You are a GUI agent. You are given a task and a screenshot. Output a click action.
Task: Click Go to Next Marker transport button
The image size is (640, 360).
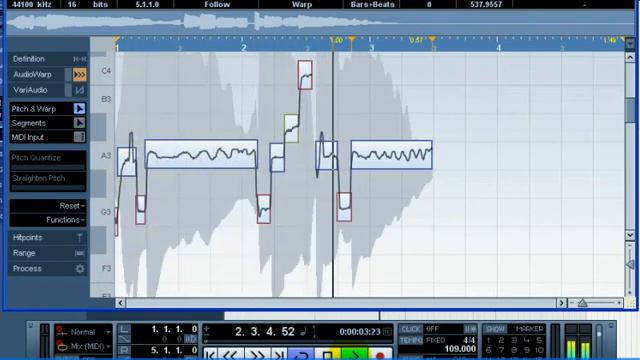(x=279, y=355)
